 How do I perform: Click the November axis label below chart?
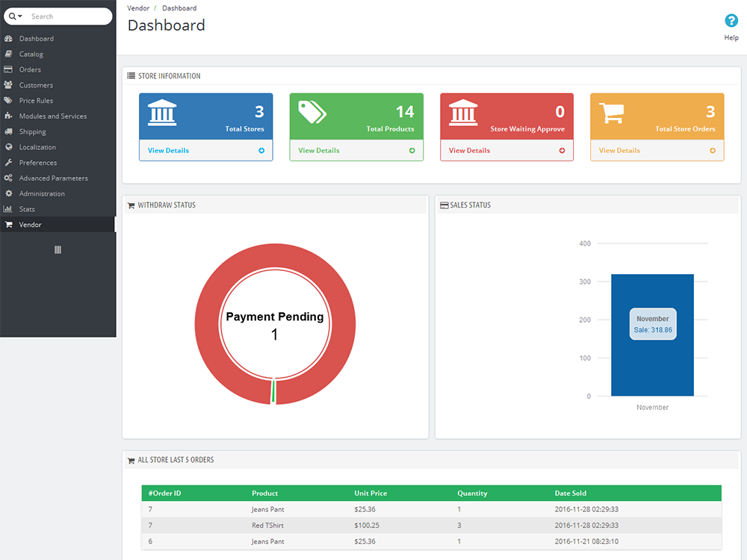click(x=652, y=408)
